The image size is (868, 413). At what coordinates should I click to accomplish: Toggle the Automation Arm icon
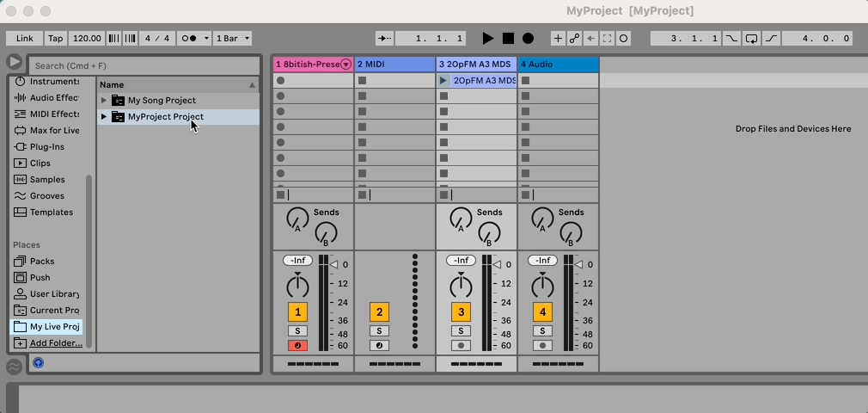(575, 38)
